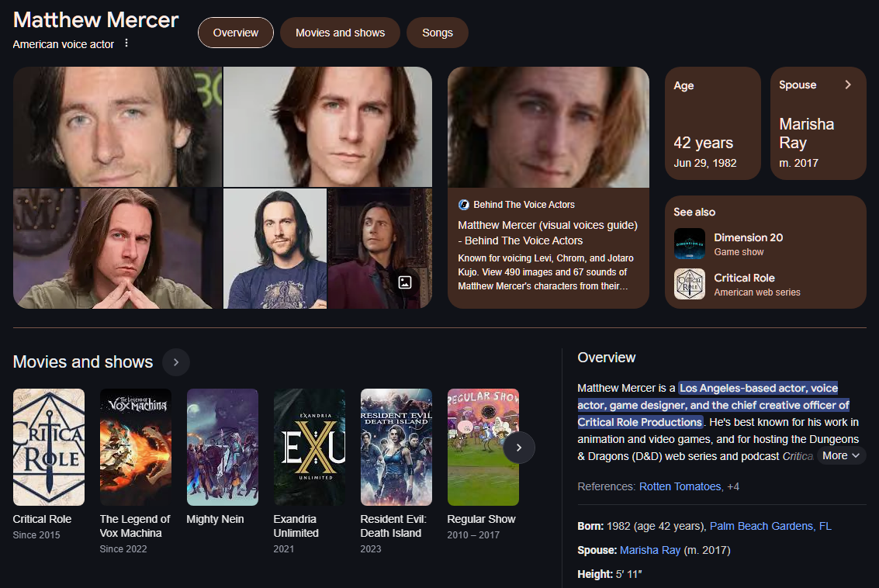This screenshot has width=879, height=588.
Task: Expand the overview text with More
Action: [x=840, y=455]
